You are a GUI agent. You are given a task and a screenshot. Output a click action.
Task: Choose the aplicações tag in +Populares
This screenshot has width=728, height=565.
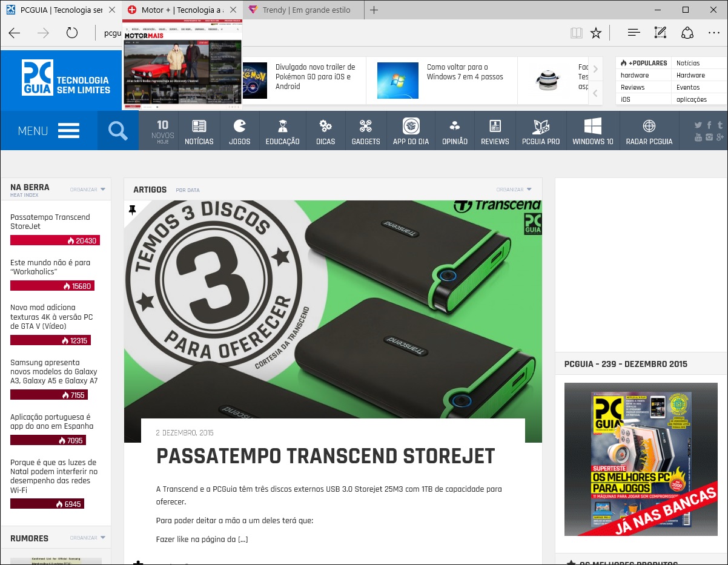tap(692, 99)
